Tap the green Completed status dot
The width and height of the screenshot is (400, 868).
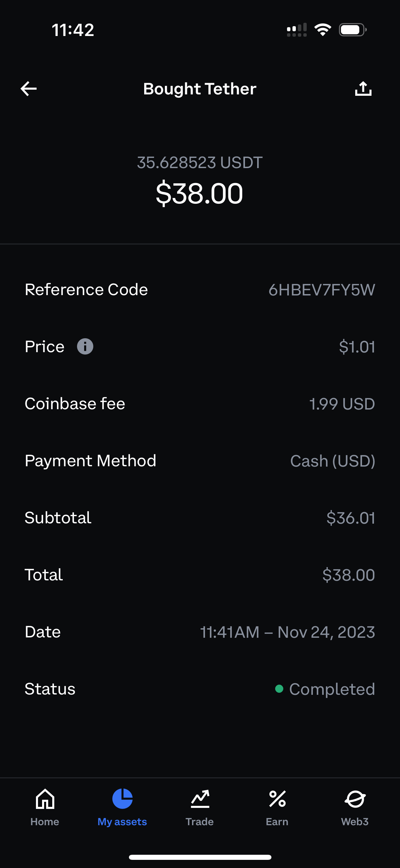279,689
